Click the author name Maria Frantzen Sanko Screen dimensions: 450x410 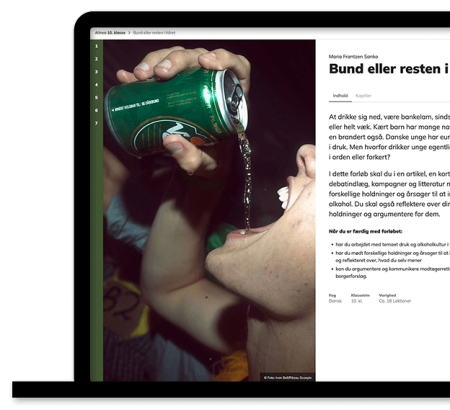353,57
